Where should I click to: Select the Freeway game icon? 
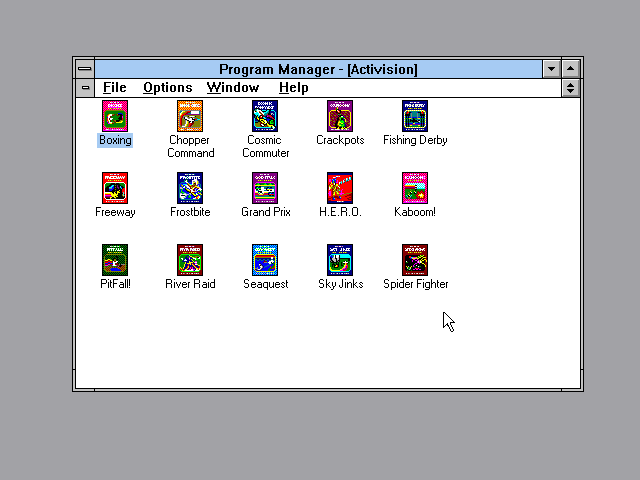tap(115, 188)
